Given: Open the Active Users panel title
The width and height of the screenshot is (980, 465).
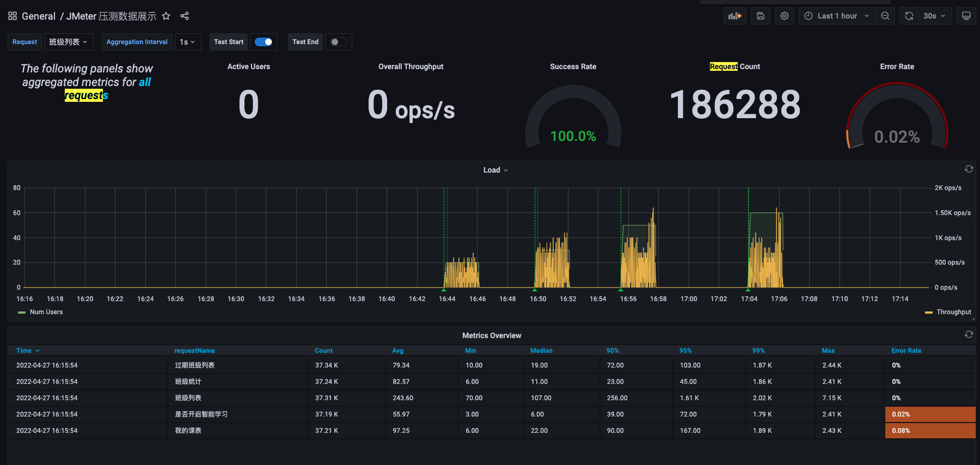Looking at the screenshot, I should [x=249, y=66].
